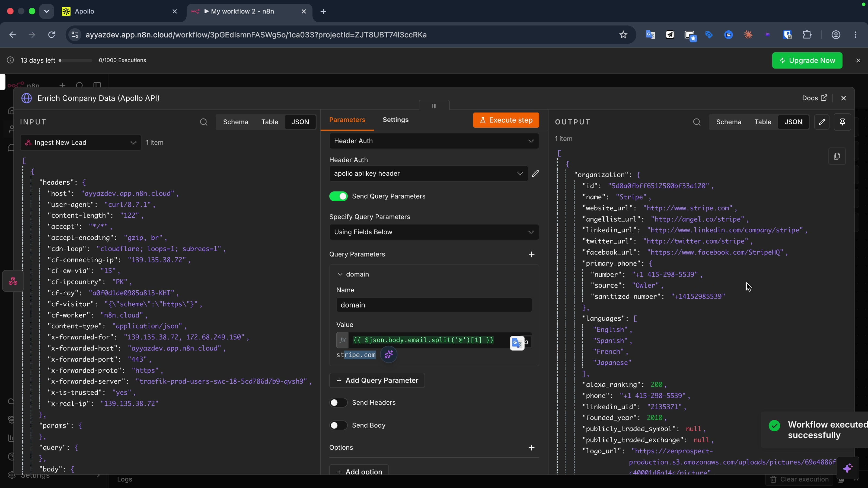Show OUTPUT as Schema view

click(x=729, y=122)
